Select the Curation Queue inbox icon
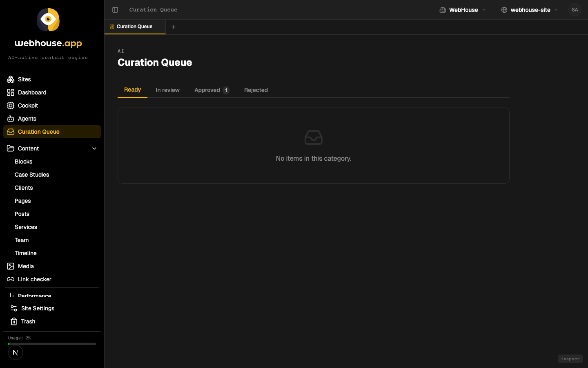The height and width of the screenshot is (368, 588). point(11,132)
